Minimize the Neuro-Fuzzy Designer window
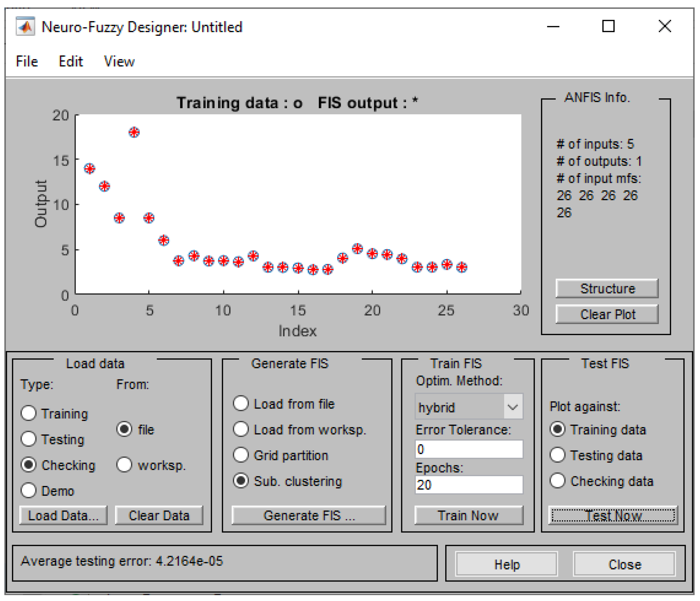This screenshot has height=601, width=700. 553,26
